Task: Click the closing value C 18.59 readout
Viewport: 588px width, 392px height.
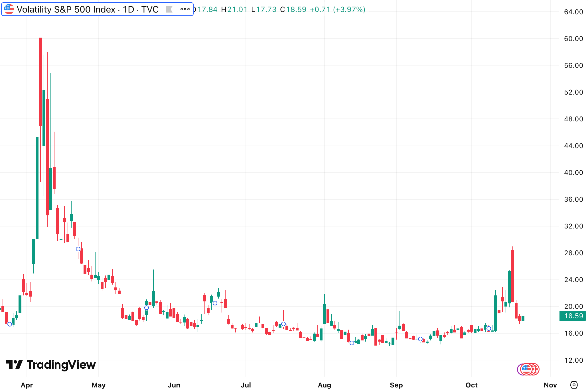Action: (x=293, y=9)
